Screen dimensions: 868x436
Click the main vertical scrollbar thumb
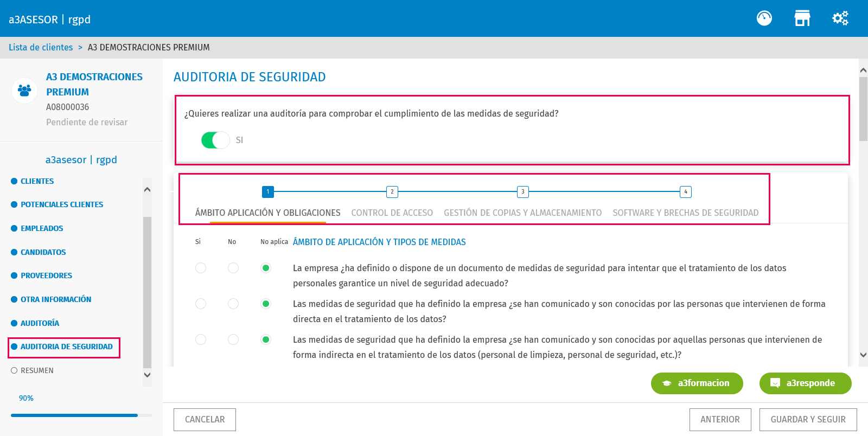(863, 109)
